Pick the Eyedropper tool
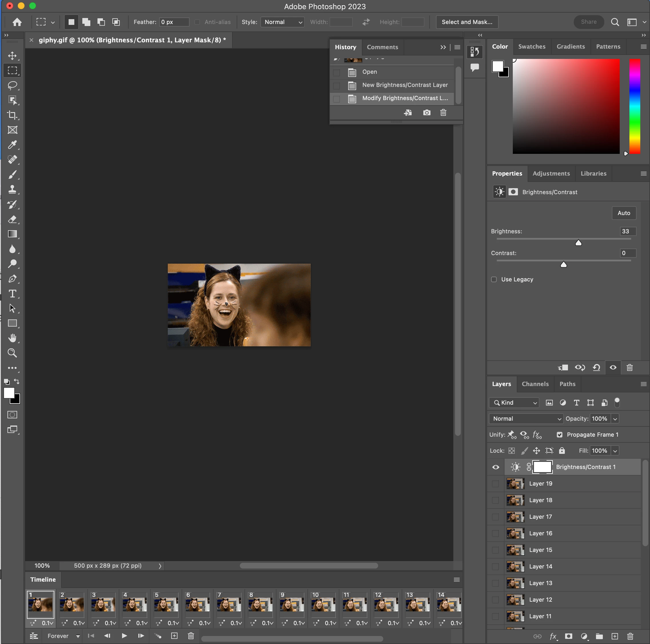 (x=13, y=145)
